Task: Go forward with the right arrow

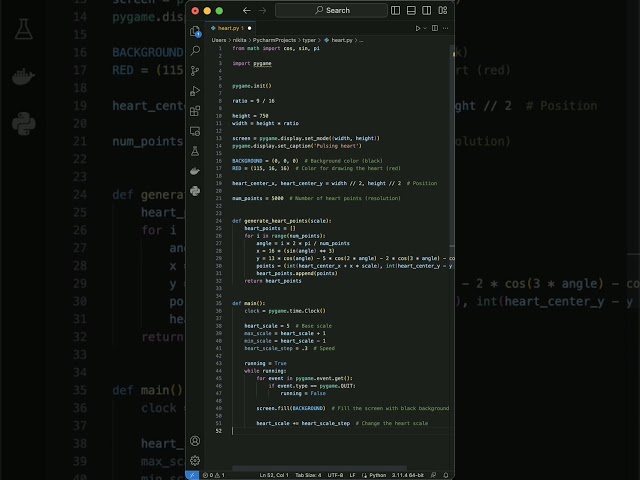Action: (x=262, y=11)
